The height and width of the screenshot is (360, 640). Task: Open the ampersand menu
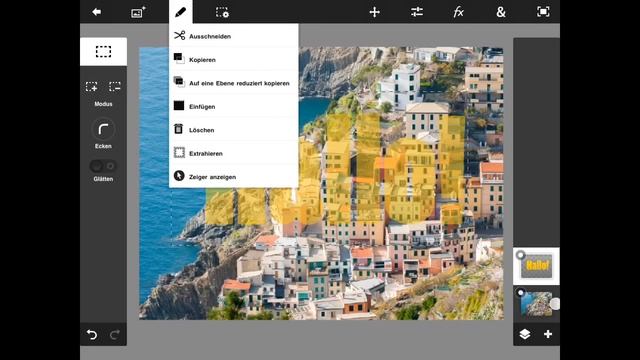point(501,12)
